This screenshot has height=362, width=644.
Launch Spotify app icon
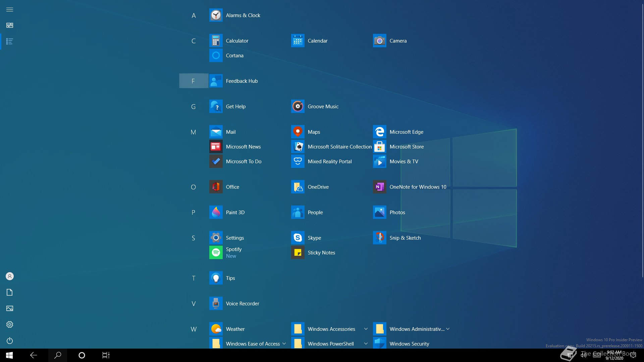pyautogui.click(x=216, y=253)
